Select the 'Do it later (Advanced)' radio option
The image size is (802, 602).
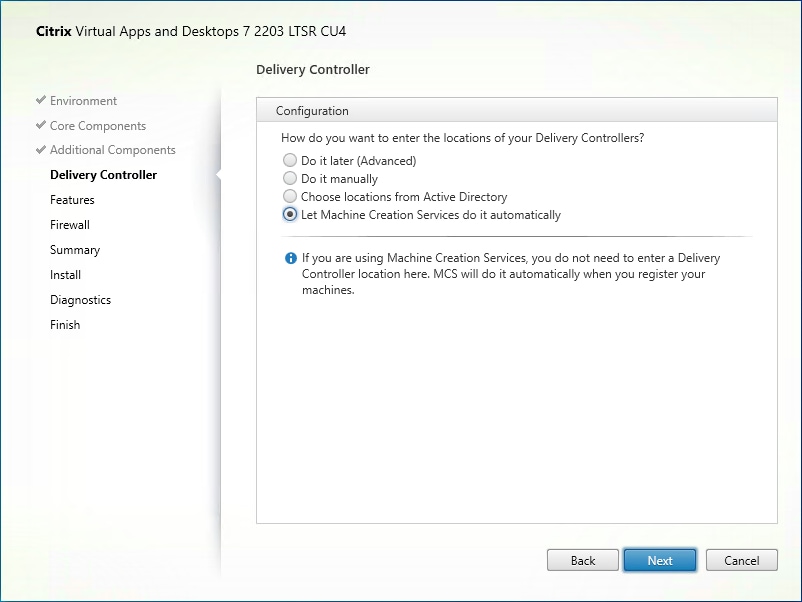pos(290,160)
